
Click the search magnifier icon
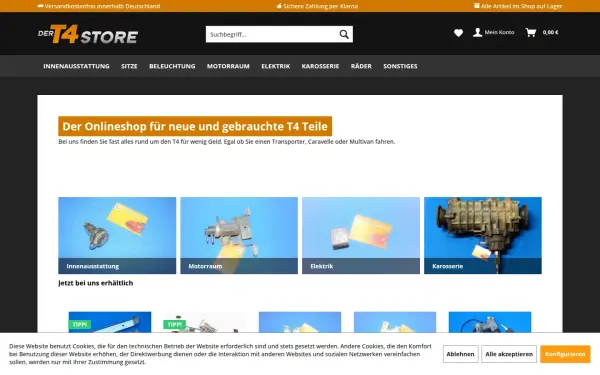point(344,34)
